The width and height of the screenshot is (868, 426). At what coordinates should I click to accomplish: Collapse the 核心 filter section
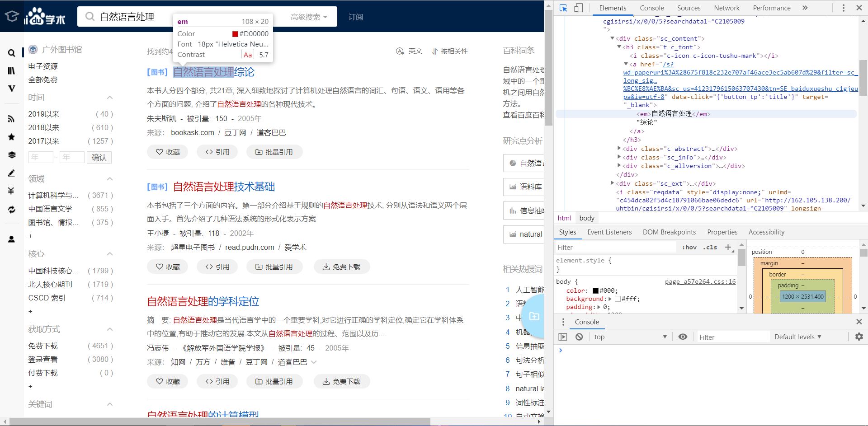[x=109, y=254]
